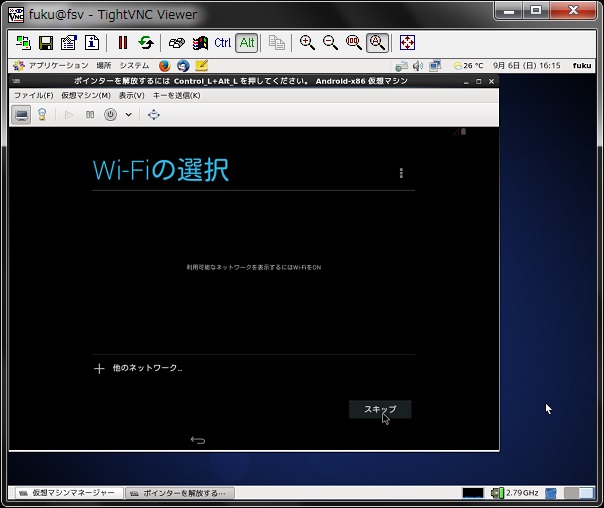The height and width of the screenshot is (508, 604).
Task: Toggle auto-scale zoom button in TightVNC
Action: (377, 43)
